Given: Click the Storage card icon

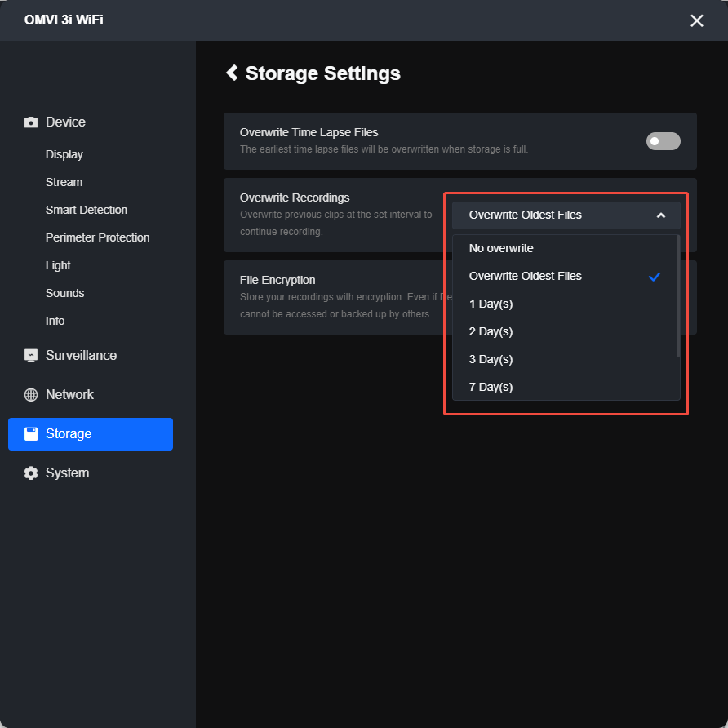Looking at the screenshot, I should 31,433.
